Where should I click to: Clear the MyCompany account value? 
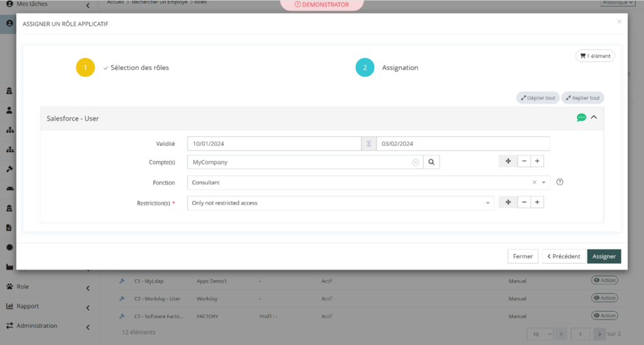tap(416, 162)
